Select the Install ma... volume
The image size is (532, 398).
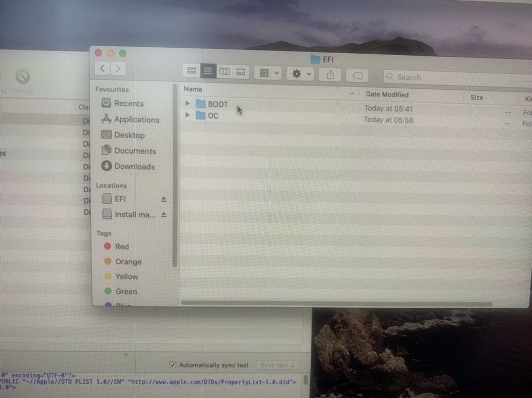[x=129, y=214]
